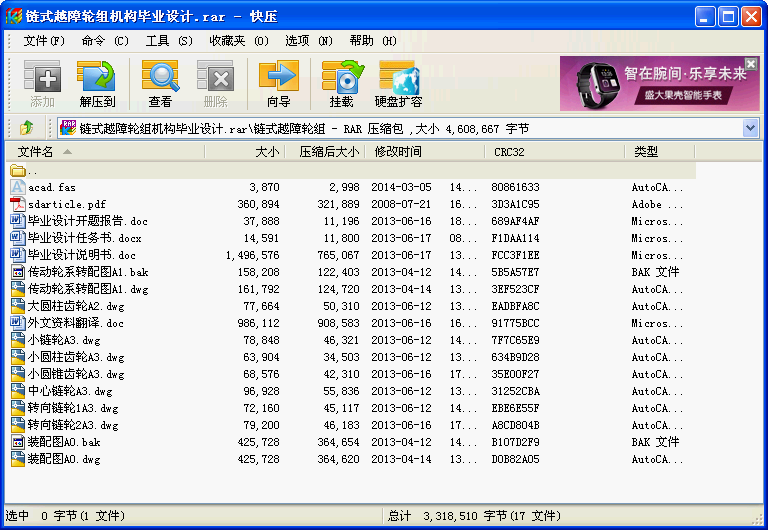This screenshot has width=768, height=530.
Task: Open the 查看 (View) tool
Action: [160, 83]
